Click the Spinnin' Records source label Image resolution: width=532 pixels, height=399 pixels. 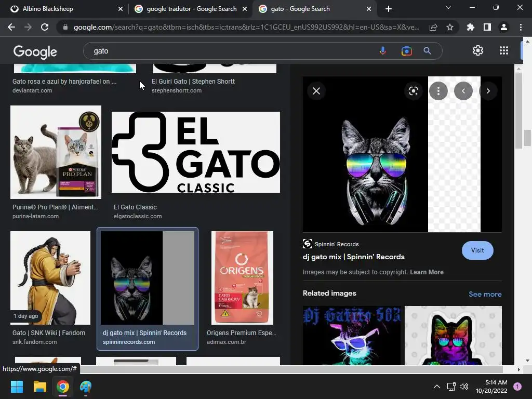(x=337, y=244)
